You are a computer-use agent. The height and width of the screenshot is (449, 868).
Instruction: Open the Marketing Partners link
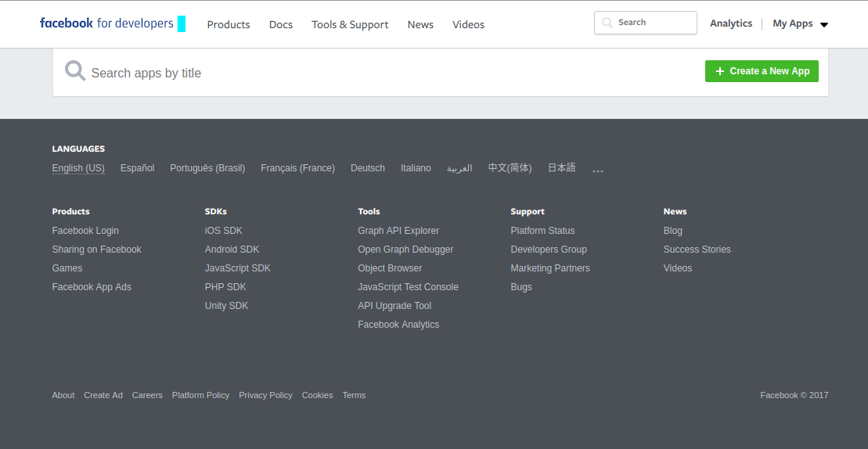pos(550,268)
